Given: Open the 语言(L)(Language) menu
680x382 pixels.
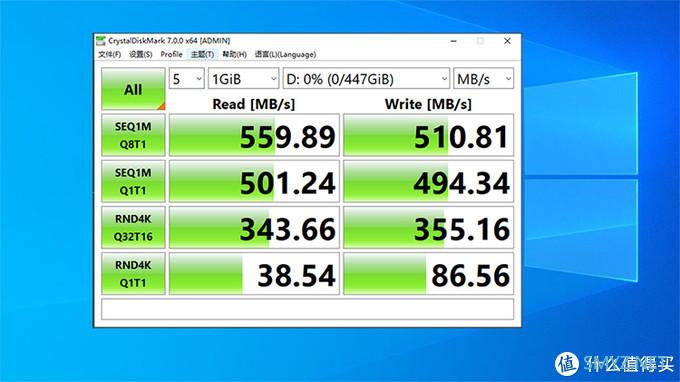Looking at the screenshot, I should tap(285, 54).
